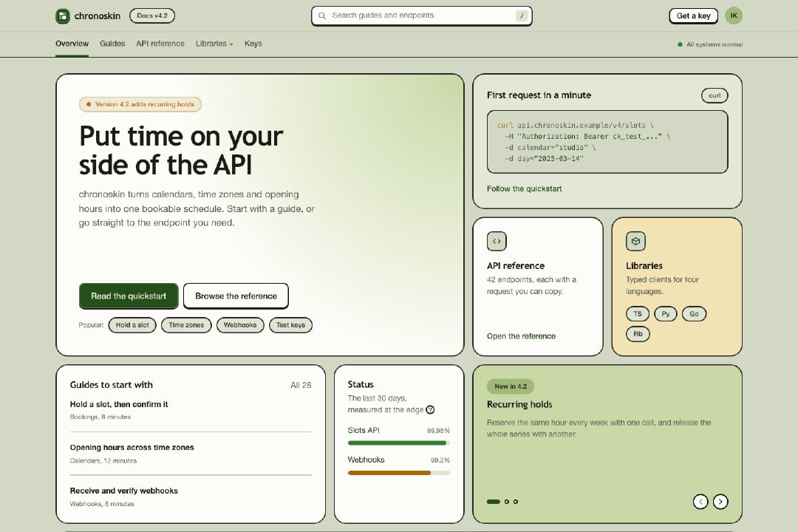Viewport: 798px width, 532px height.
Task: Click the Recurring holds heading
Action: pyautogui.click(x=519, y=405)
